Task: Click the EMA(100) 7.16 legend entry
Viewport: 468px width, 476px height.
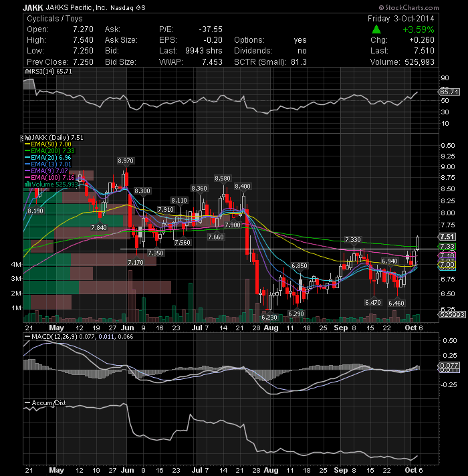Action: [49, 178]
